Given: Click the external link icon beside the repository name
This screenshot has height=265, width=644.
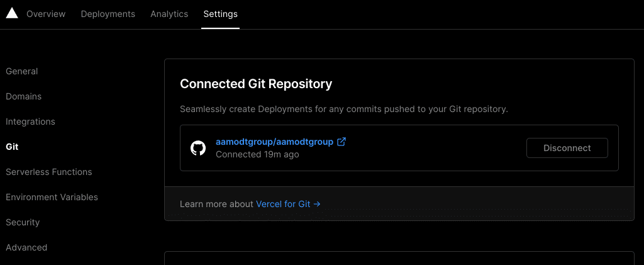Looking at the screenshot, I should (341, 142).
